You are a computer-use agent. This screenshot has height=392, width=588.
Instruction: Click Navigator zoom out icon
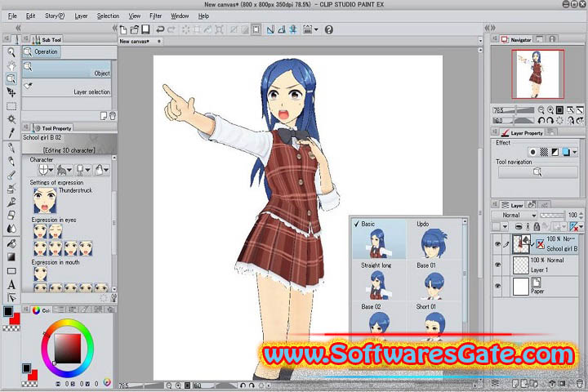pyautogui.click(x=541, y=110)
